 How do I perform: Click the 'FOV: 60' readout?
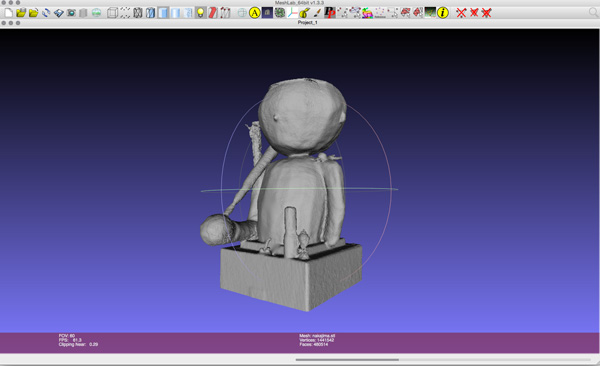click(67, 336)
